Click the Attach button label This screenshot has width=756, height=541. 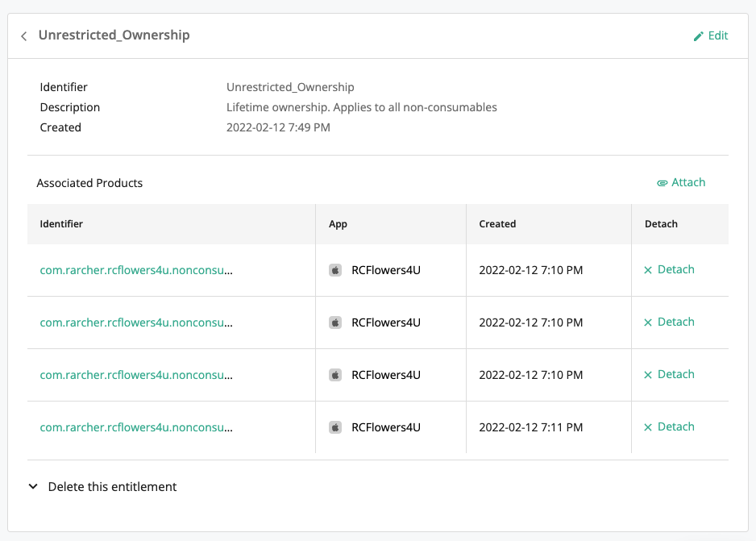tap(688, 183)
